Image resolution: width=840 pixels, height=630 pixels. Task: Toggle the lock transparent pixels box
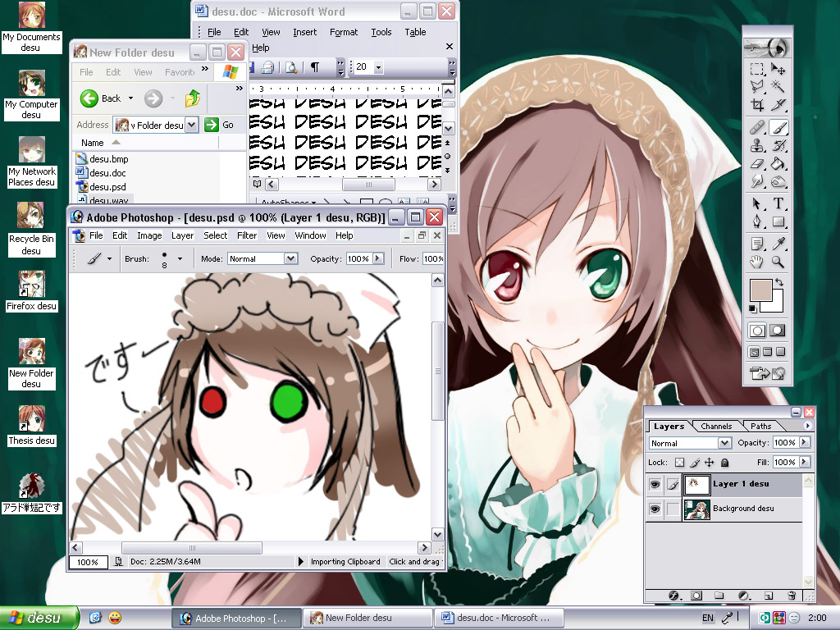(679, 463)
